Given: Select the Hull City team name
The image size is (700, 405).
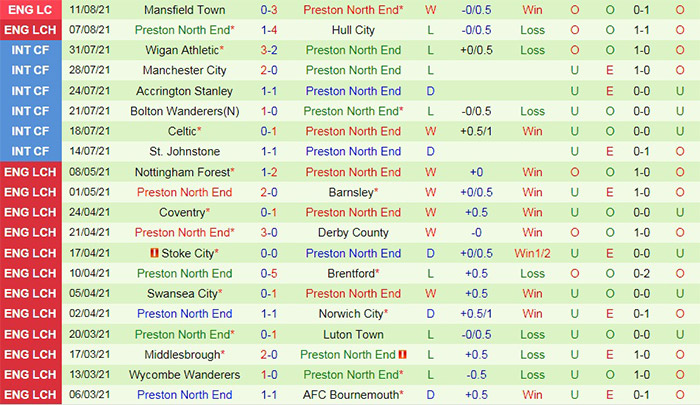Looking at the screenshot, I should click(x=353, y=30).
